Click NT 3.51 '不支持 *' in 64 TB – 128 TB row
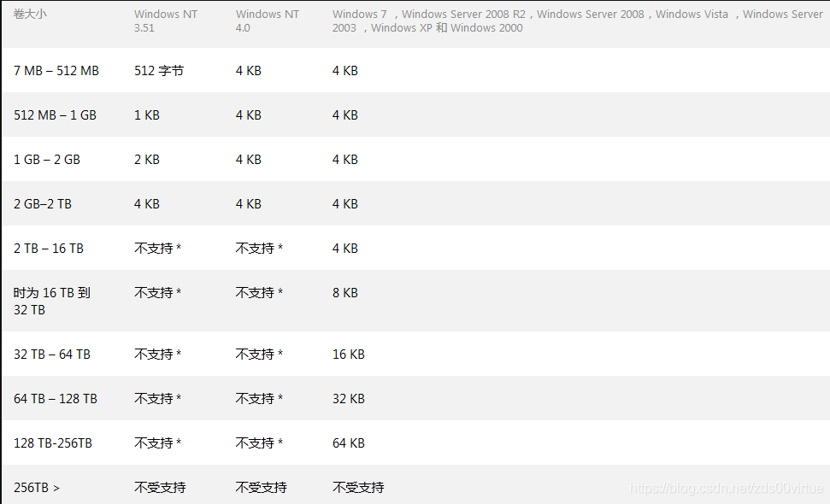 pos(158,398)
